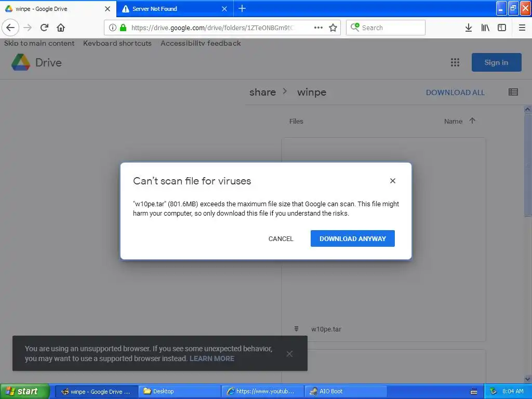This screenshot has width=532, height=399.
Task: Click the green padlock security icon
Action: tap(123, 28)
